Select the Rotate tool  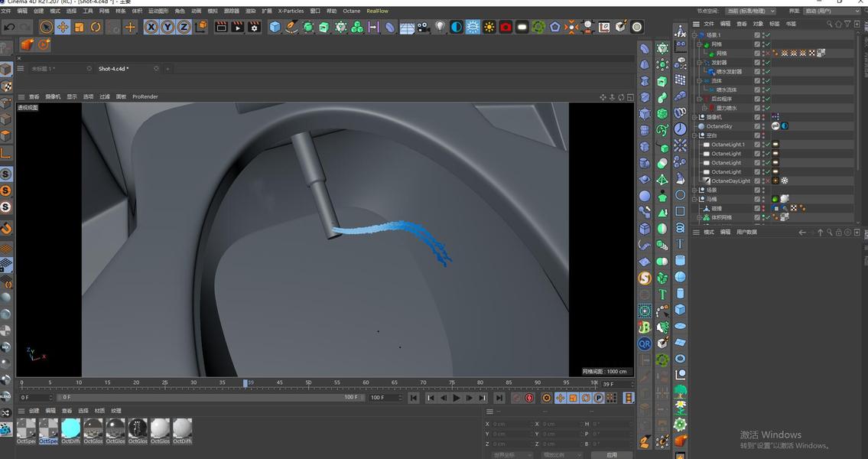tap(96, 27)
